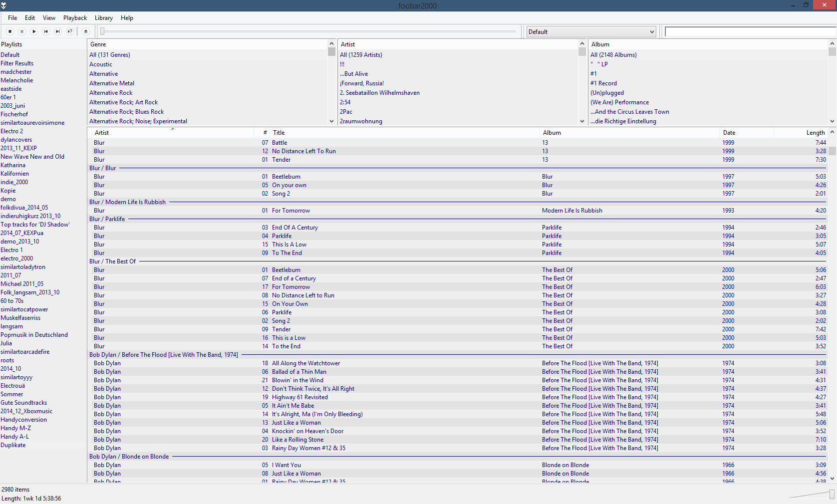Screen dimensions: 837x504
Task: Select 2raumwohnung in Artist filter
Action: (x=361, y=121)
